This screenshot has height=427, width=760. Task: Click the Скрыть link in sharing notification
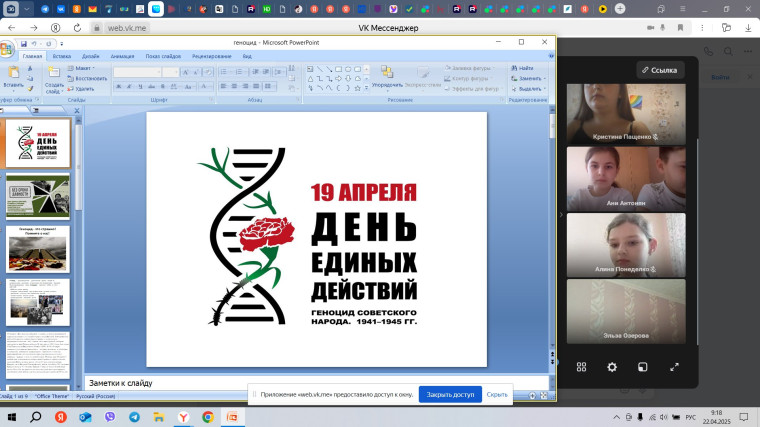pyautogui.click(x=497, y=395)
